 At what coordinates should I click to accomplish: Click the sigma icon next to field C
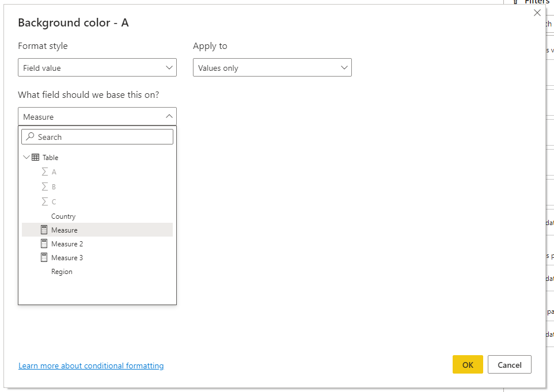click(44, 201)
